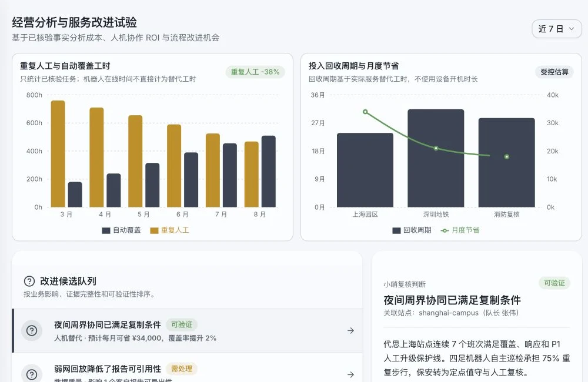Open 夜间周界协同已满足复制条件 row arrow
Viewport: 588px width, 382px height.
point(350,331)
